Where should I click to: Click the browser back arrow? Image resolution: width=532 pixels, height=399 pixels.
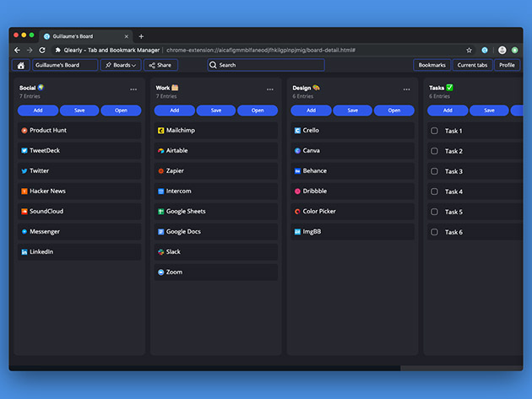tap(17, 50)
